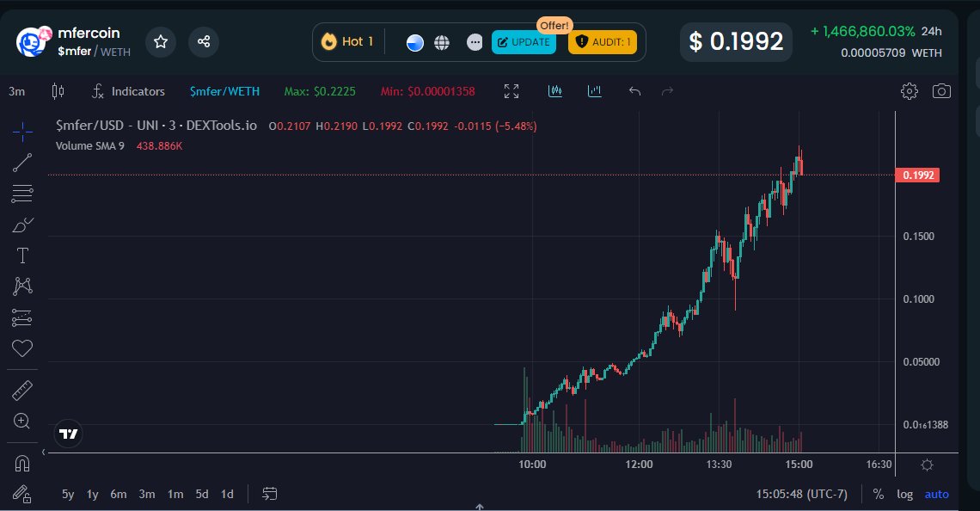The height and width of the screenshot is (511, 980).
Task: Click the mfercoin token avatar
Action: tap(32, 42)
